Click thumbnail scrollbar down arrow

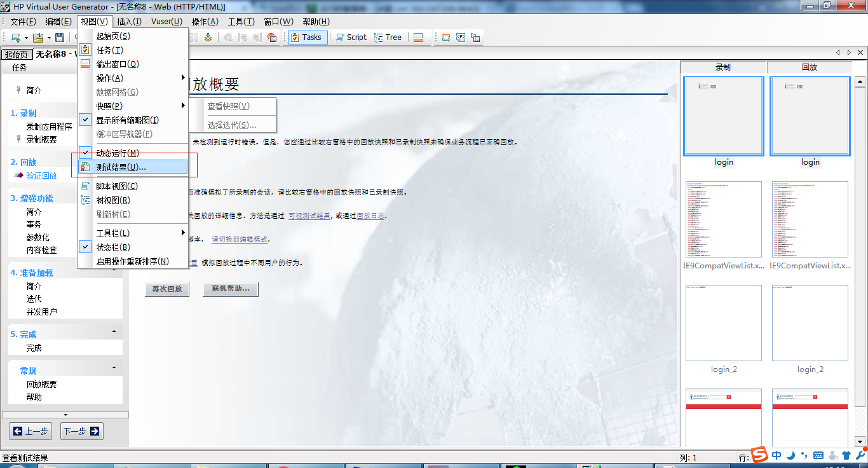point(859,441)
